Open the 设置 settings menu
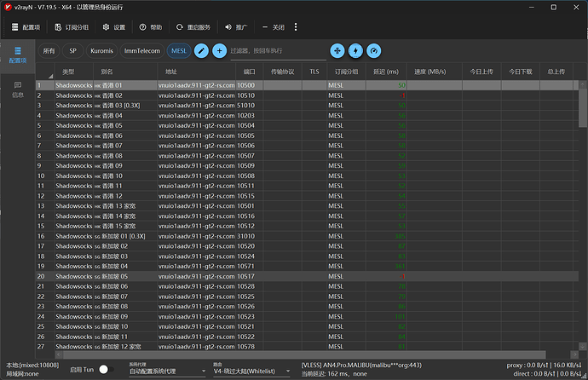This screenshot has height=380, width=588. point(114,27)
